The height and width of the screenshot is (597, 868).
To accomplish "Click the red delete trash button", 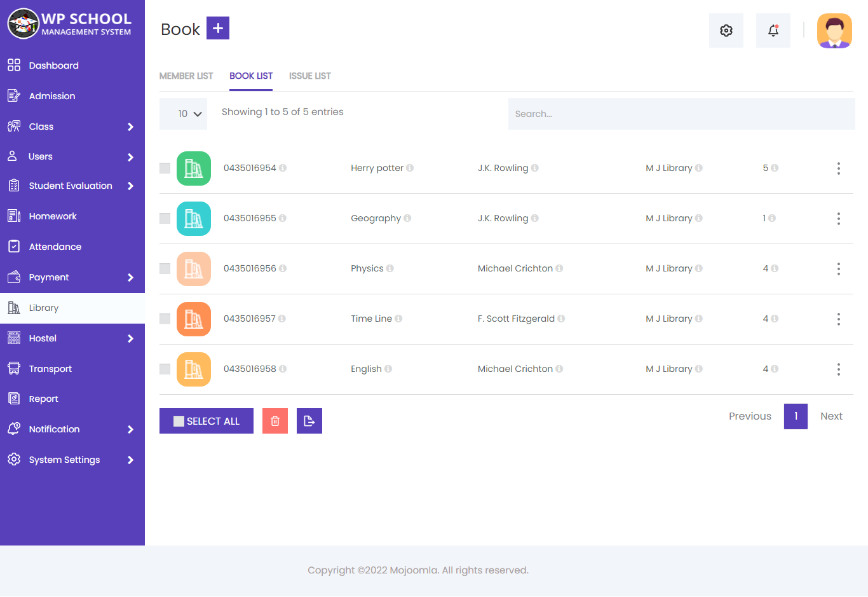I will [x=275, y=421].
